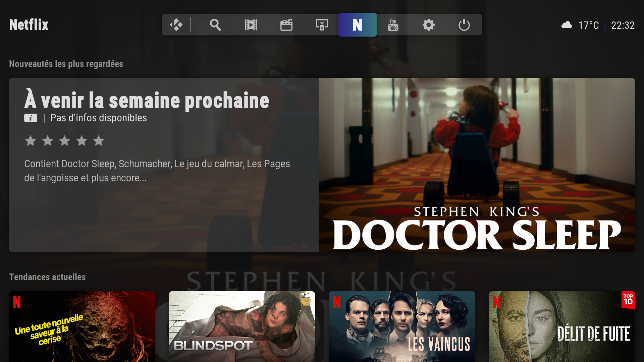Image resolution: width=644 pixels, height=362 pixels.
Task: Open the movies library icon
Action: tap(251, 24)
